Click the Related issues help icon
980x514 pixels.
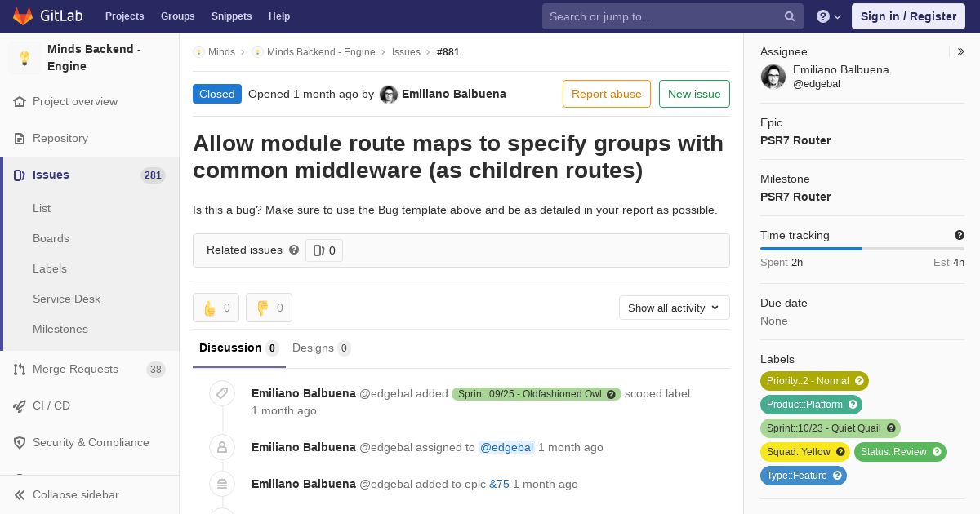pyautogui.click(x=294, y=250)
